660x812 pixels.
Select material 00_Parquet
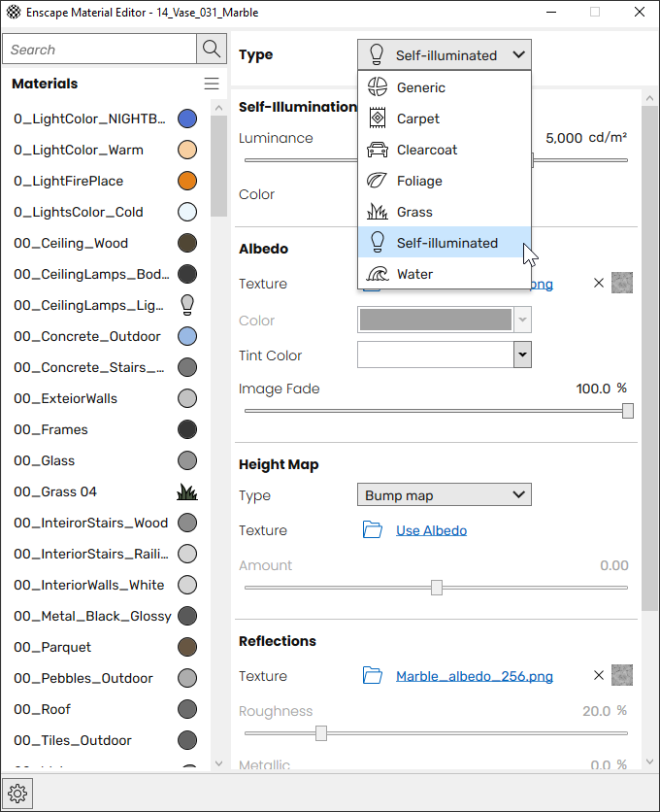105,647
